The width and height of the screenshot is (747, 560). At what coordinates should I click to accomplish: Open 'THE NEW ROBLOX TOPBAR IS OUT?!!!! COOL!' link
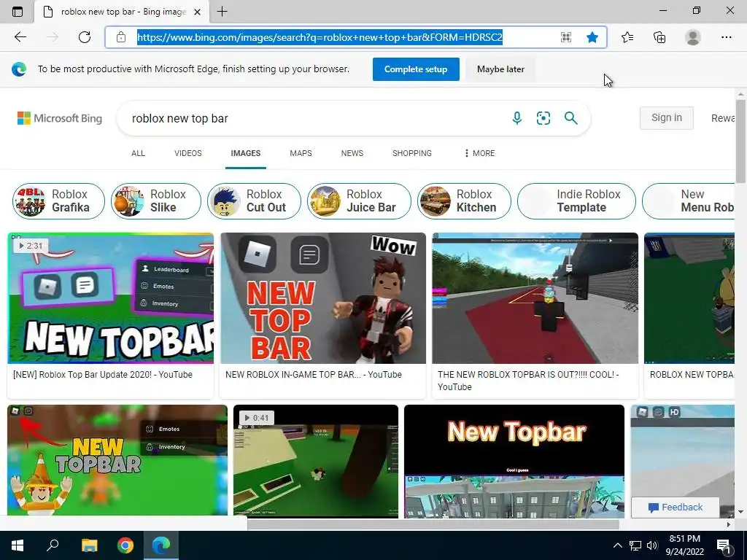point(528,381)
